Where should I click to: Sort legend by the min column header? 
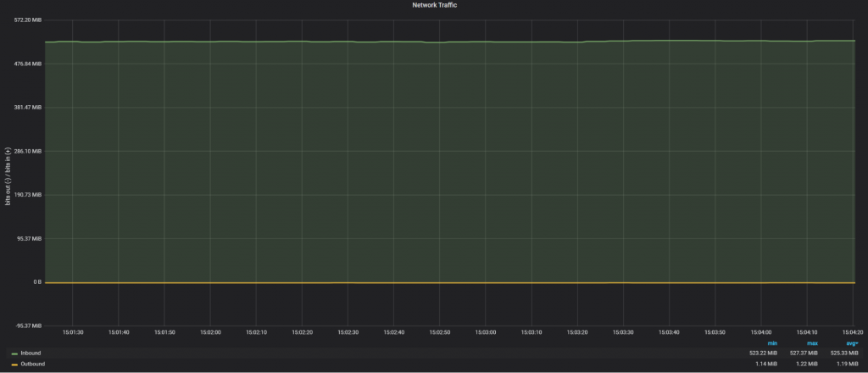[772, 342]
